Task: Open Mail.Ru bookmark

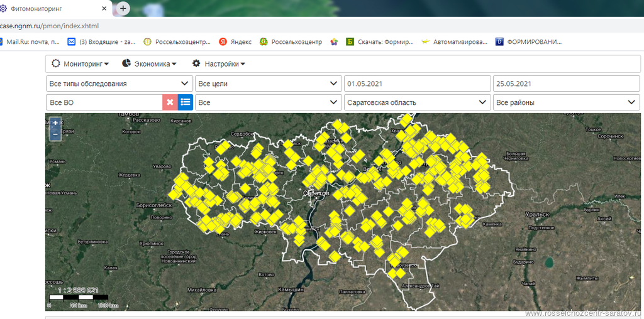Action: coord(30,41)
